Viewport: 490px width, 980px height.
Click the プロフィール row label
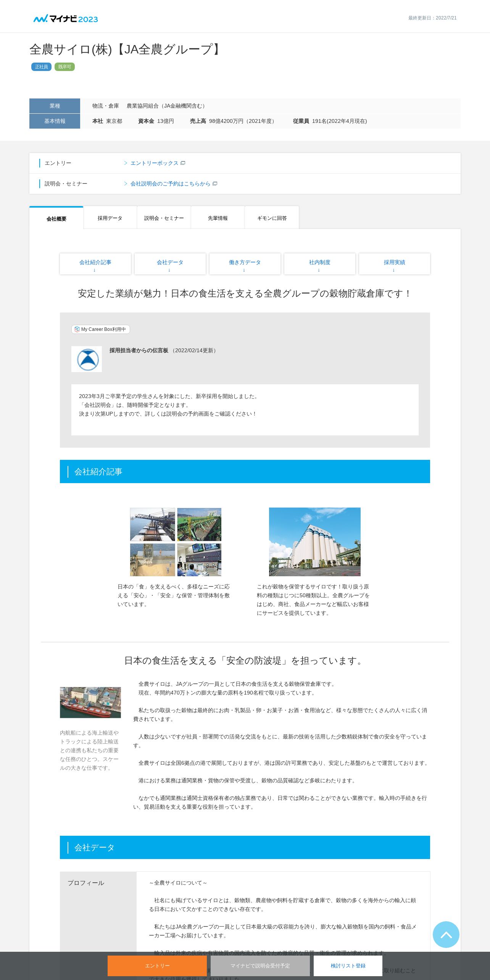point(86,883)
